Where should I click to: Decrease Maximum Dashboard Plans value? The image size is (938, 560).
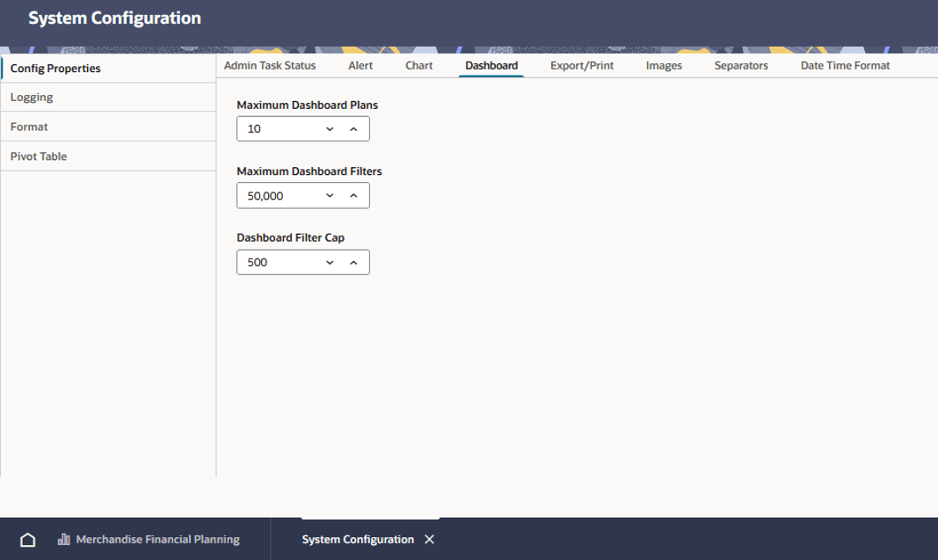(x=330, y=129)
